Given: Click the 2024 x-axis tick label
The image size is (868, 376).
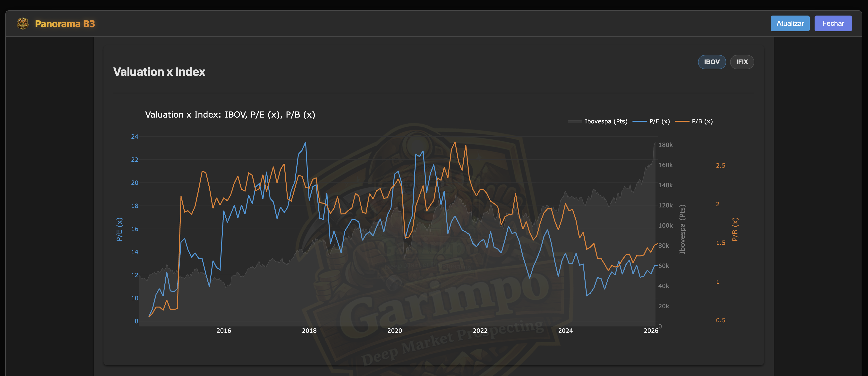Looking at the screenshot, I should tap(565, 331).
